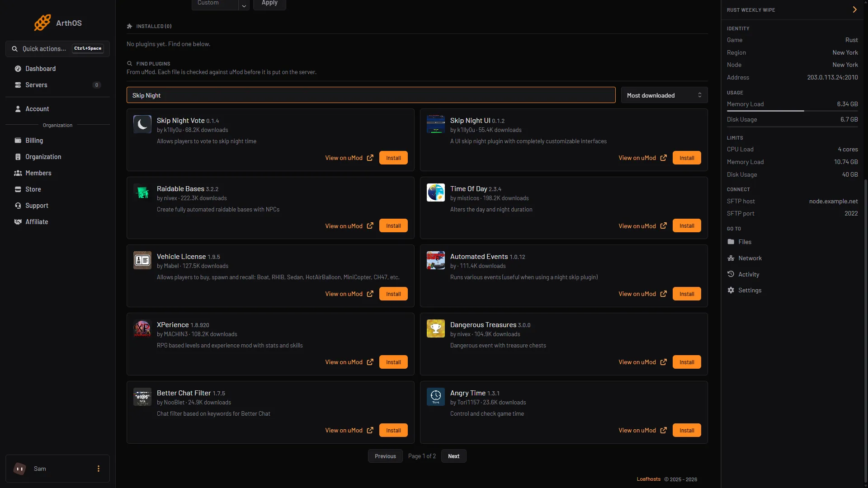Click the external link icon for Angry Time
868x488 pixels.
tap(663, 430)
